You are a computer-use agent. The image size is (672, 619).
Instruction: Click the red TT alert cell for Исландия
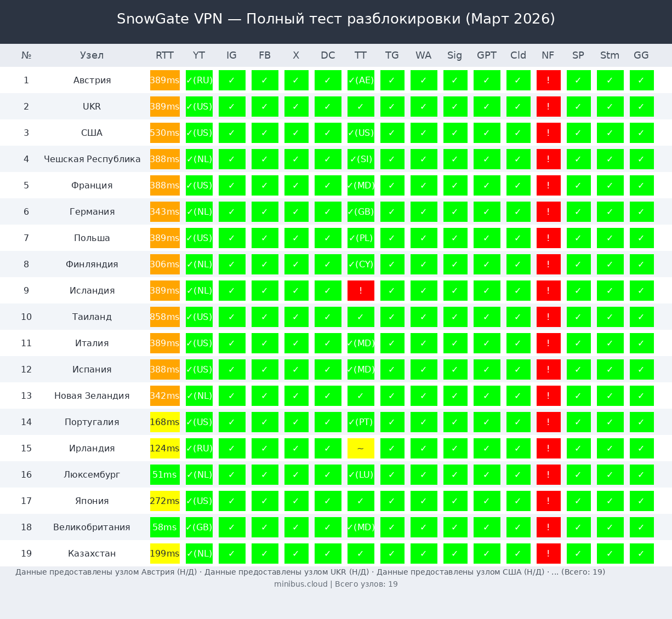click(x=361, y=291)
